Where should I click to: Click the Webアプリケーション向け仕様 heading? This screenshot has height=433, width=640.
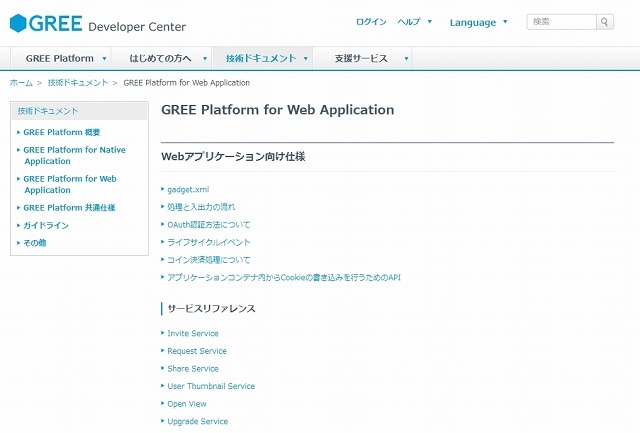(233, 157)
